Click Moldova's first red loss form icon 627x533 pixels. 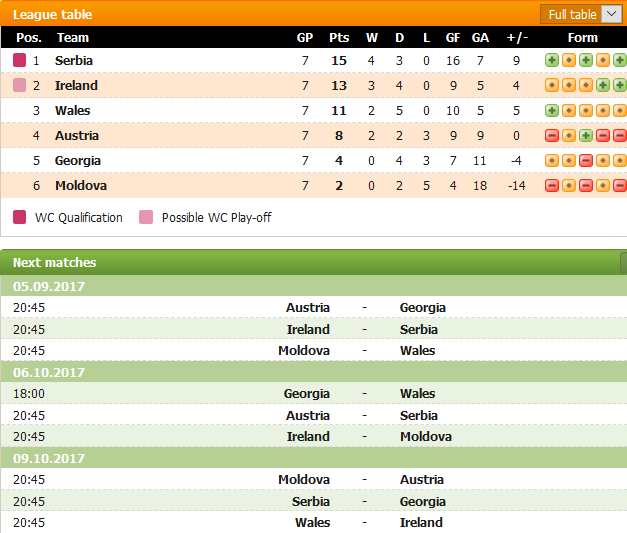point(552,186)
